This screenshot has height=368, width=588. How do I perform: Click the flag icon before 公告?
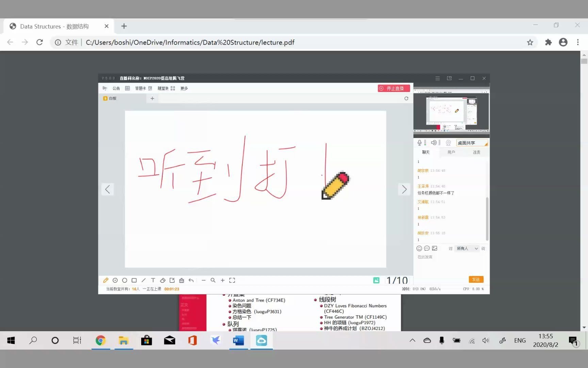tap(105, 88)
